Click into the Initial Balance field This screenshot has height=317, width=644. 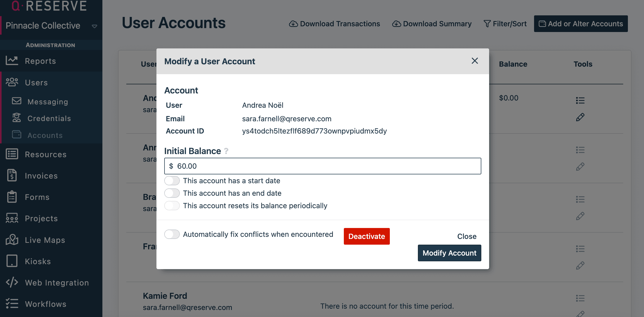tap(322, 166)
